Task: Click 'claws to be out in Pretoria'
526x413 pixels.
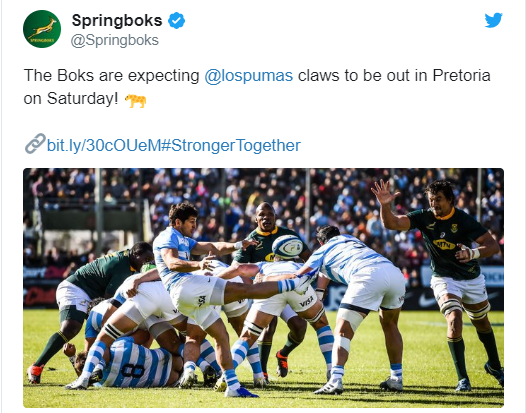Action: pyautogui.click(x=394, y=75)
